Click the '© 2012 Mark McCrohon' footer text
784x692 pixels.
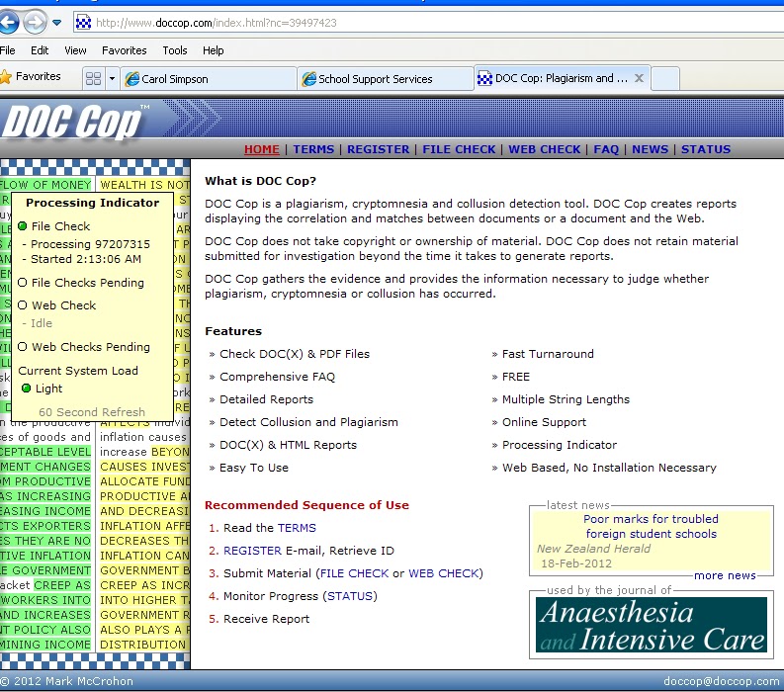[x=66, y=681]
